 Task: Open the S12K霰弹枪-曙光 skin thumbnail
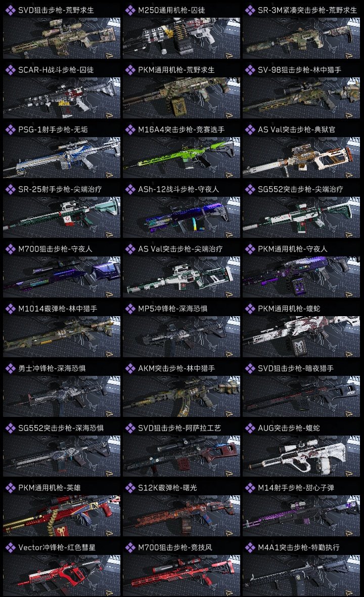[x=181, y=516]
